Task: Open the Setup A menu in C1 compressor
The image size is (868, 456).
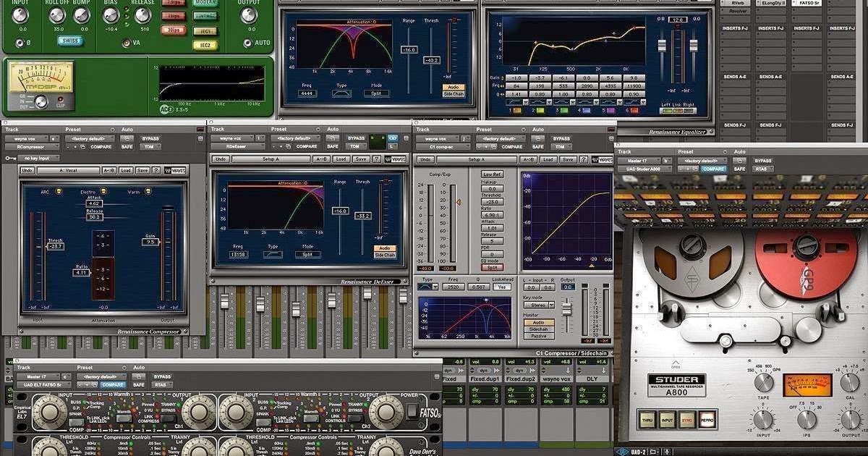Action: click(477, 159)
